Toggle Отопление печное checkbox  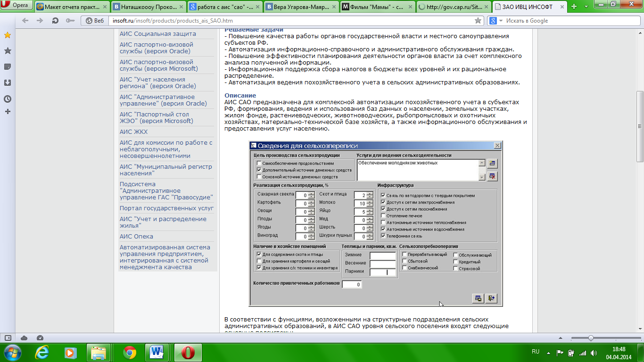[x=383, y=216]
